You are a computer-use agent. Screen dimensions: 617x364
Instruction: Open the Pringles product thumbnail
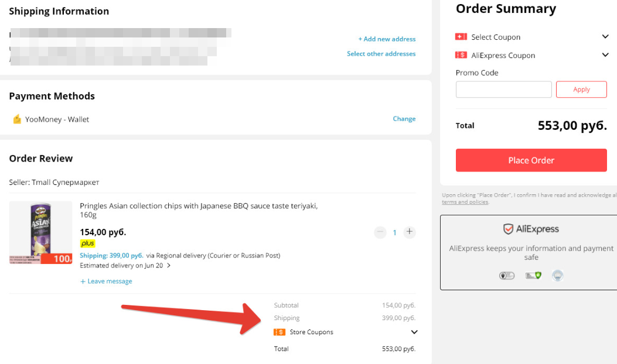40,232
